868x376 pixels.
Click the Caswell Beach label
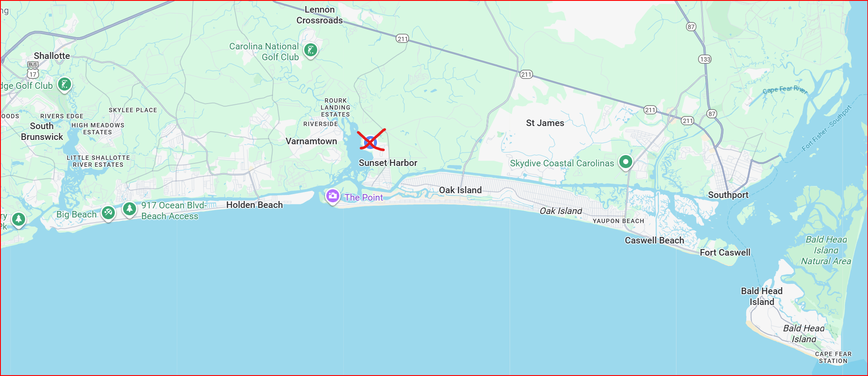(654, 240)
